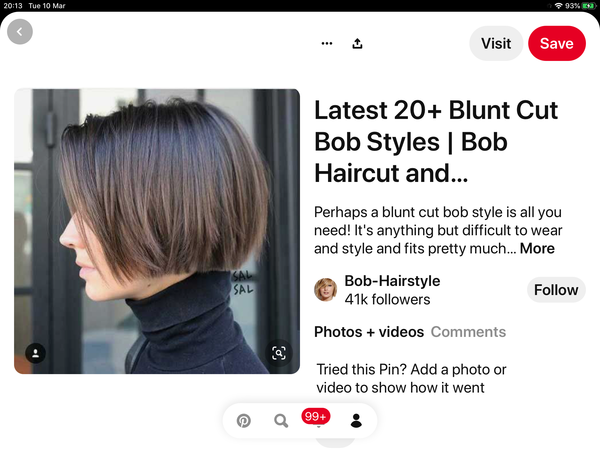Open the profile icon in bottom bar
Screen dimensions: 600x450
[356, 421]
